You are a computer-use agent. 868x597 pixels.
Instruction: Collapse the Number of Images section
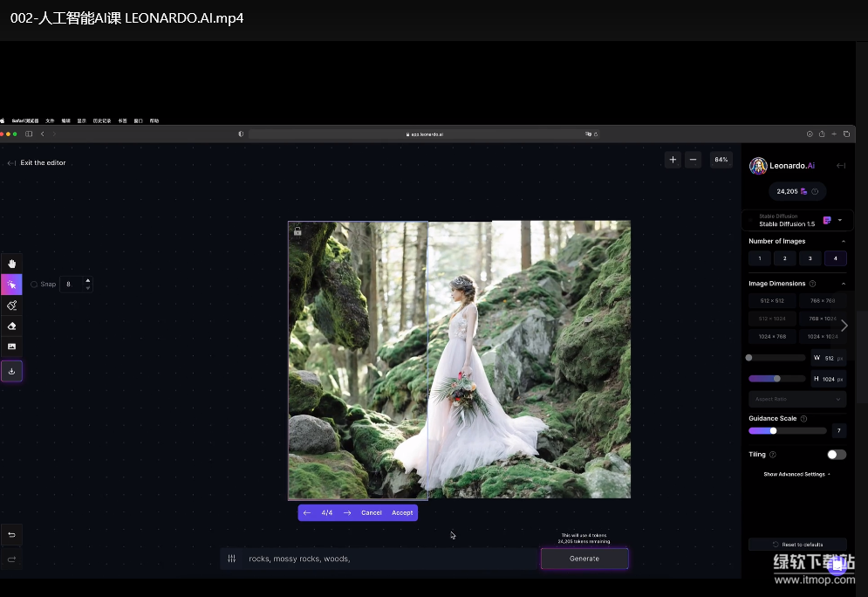click(x=843, y=241)
